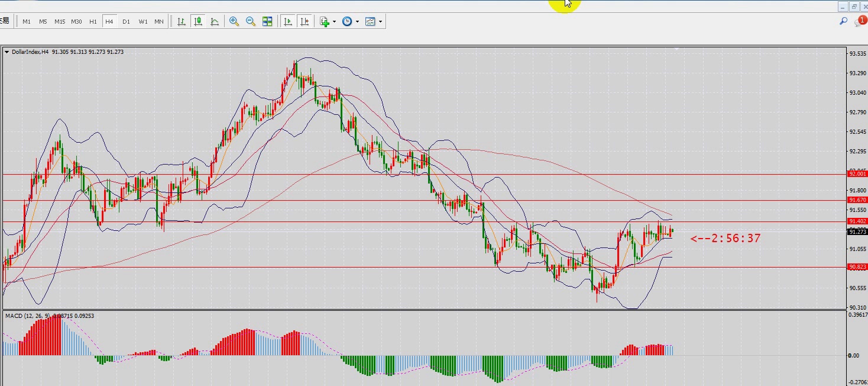The image size is (868, 386).
Task: Expand the templates dropdown arrow
Action: [x=380, y=22]
